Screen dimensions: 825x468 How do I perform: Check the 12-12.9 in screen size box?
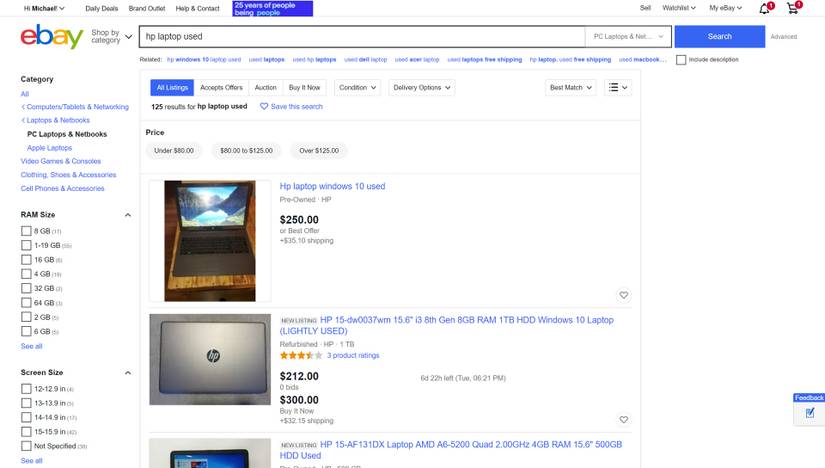click(x=26, y=389)
